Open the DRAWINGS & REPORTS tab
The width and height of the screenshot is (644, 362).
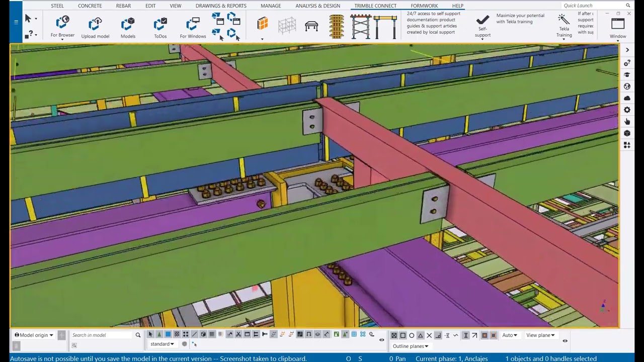(221, 6)
